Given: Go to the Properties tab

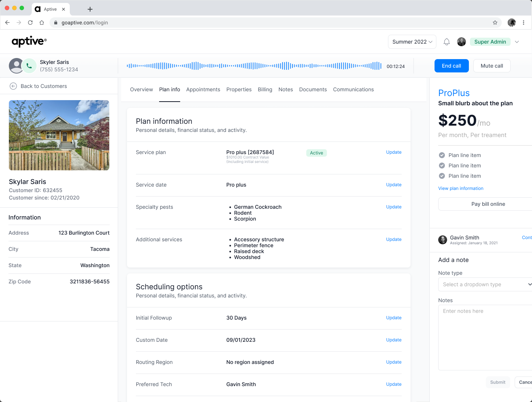Looking at the screenshot, I should 239,89.
